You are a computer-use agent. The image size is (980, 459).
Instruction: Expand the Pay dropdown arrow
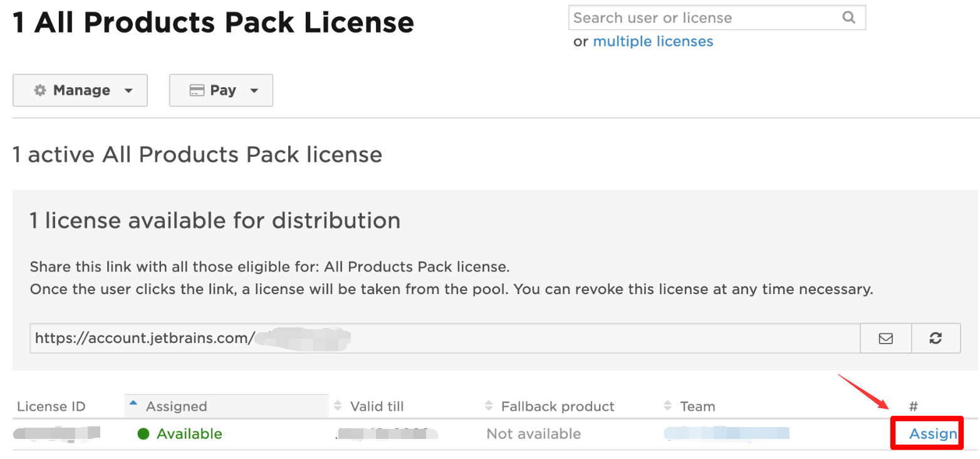pyautogui.click(x=254, y=91)
